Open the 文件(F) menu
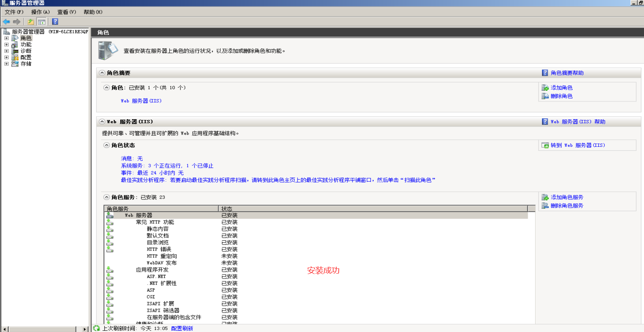Screen dimensions: 644x332 coord(14,12)
